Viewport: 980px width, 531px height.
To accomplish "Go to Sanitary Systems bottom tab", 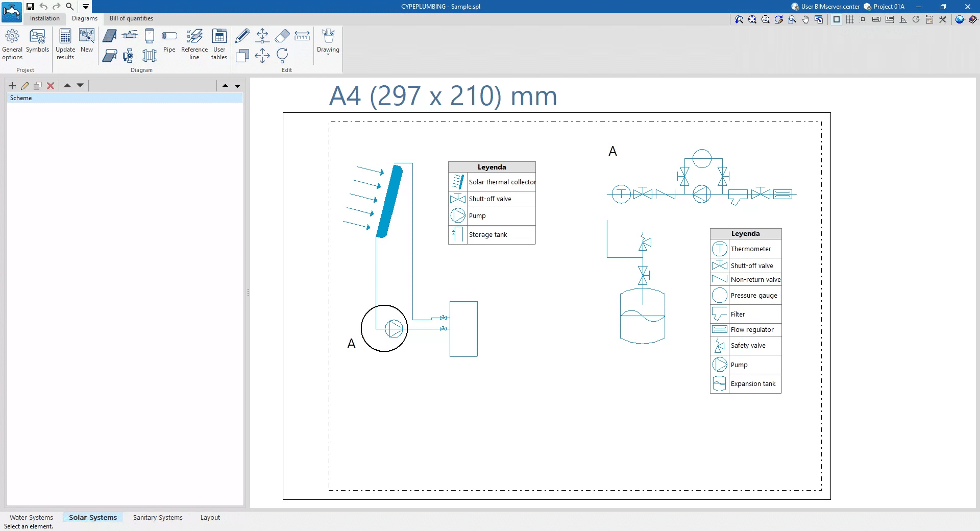I will point(158,517).
